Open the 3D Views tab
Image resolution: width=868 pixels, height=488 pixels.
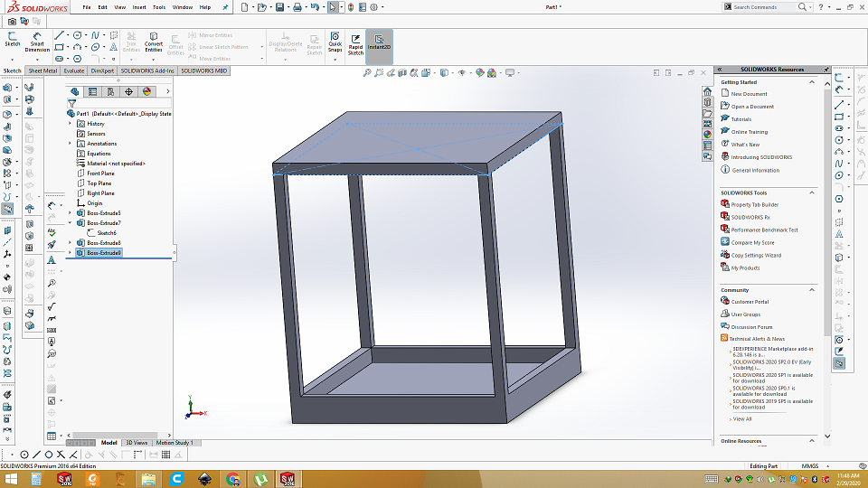point(137,443)
